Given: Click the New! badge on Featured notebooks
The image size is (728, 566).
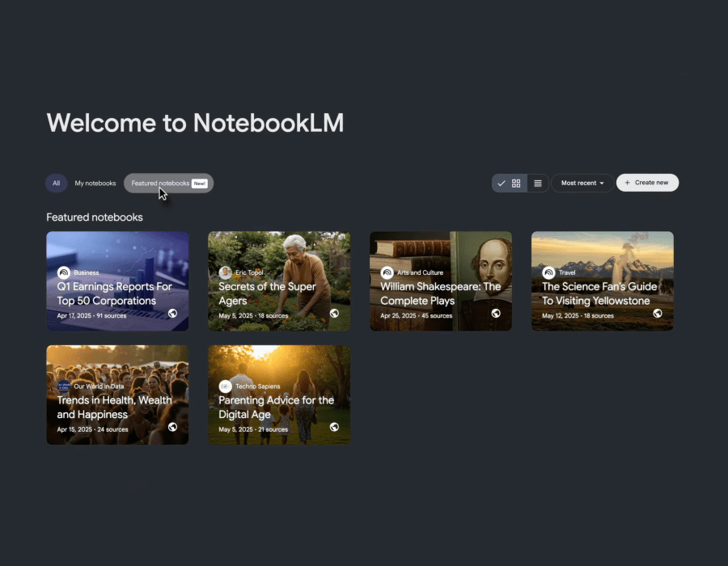Looking at the screenshot, I should click(200, 183).
